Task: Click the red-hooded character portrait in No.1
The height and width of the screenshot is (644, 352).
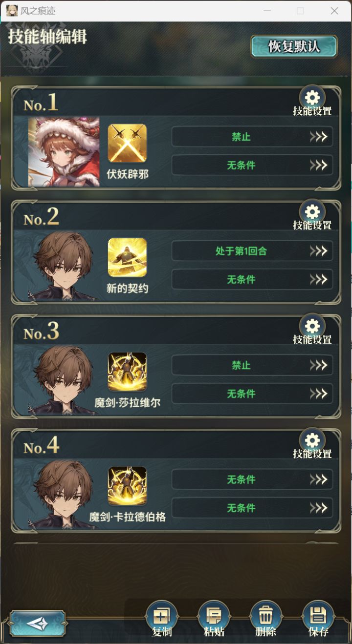Action: click(64, 151)
